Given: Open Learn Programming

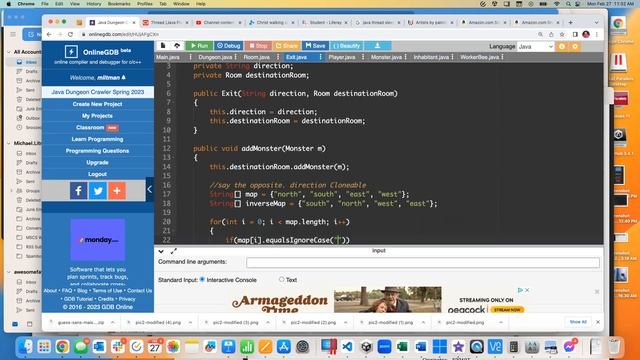Looking at the screenshot, I should point(98,139).
